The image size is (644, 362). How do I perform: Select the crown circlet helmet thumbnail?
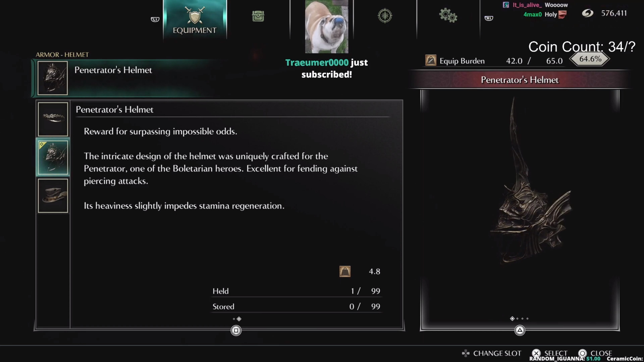(53, 119)
